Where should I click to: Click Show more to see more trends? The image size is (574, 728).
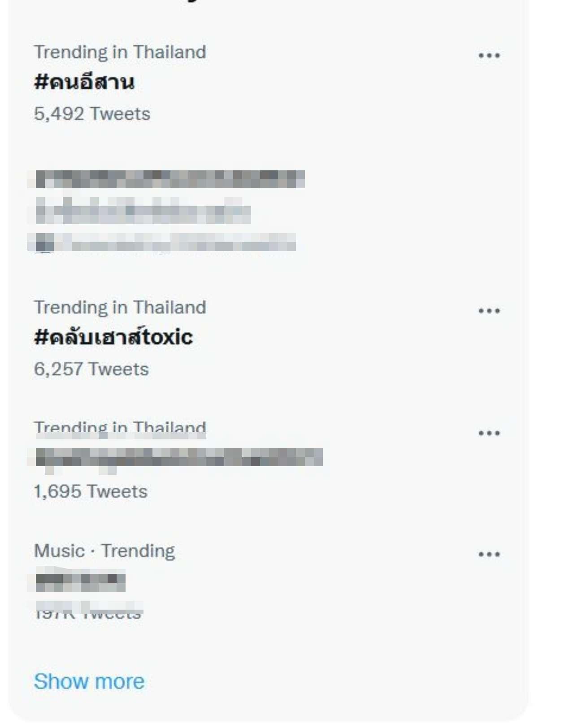click(89, 681)
